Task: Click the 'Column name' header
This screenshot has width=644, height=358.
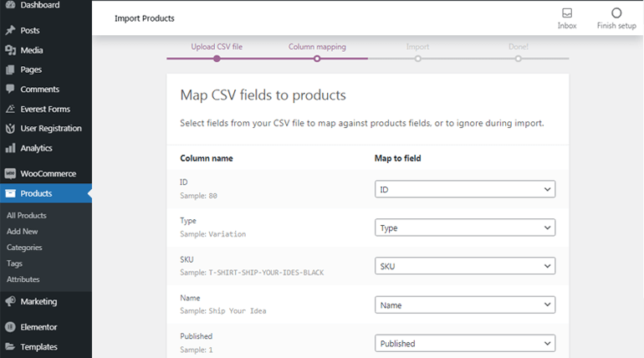Action: [x=207, y=158]
